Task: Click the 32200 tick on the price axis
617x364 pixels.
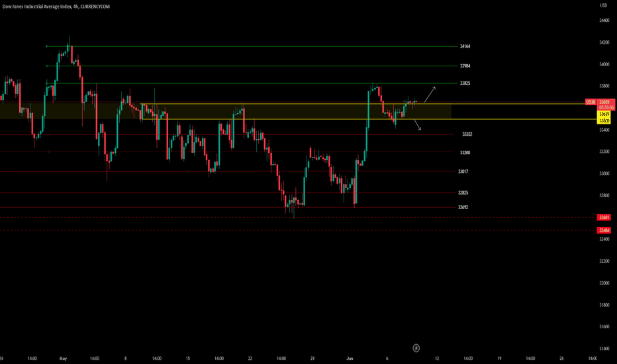Action: pyautogui.click(x=604, y=261)
